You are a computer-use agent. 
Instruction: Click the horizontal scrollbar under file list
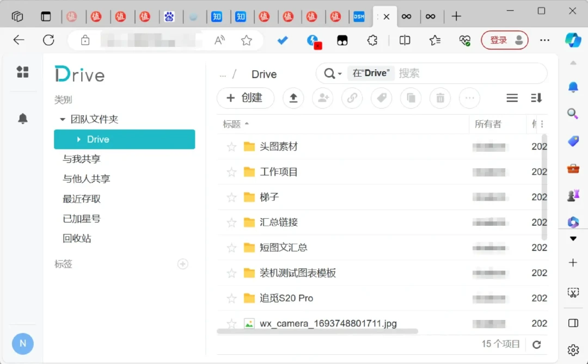(x=317, y=331)
